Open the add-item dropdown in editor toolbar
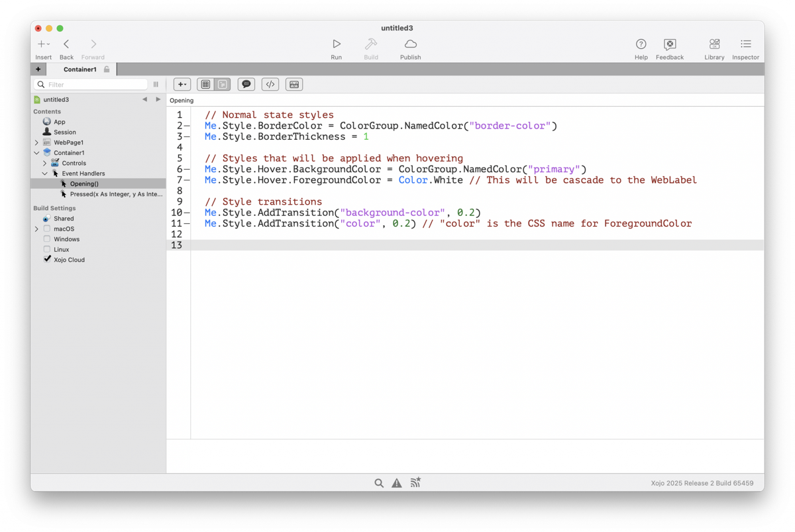 (x=182, y=84)
